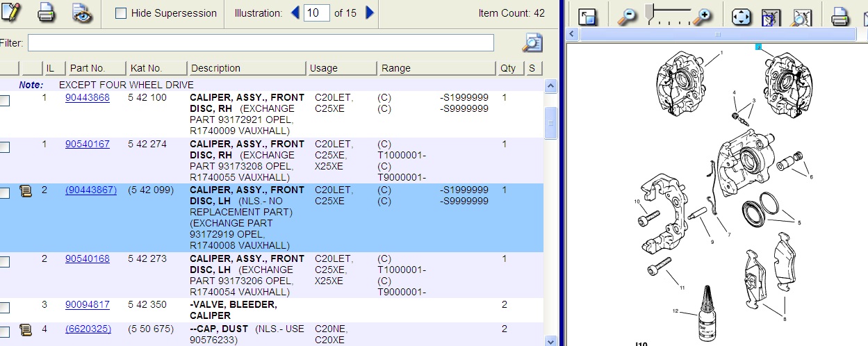Tick the checkbox for valve bleeder row
Screen dimensions: 868x346
(5, 307)
